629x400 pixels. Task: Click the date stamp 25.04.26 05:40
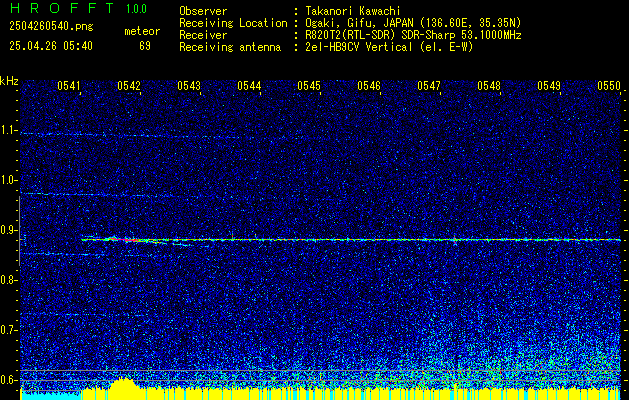click(x=51, y=46)
